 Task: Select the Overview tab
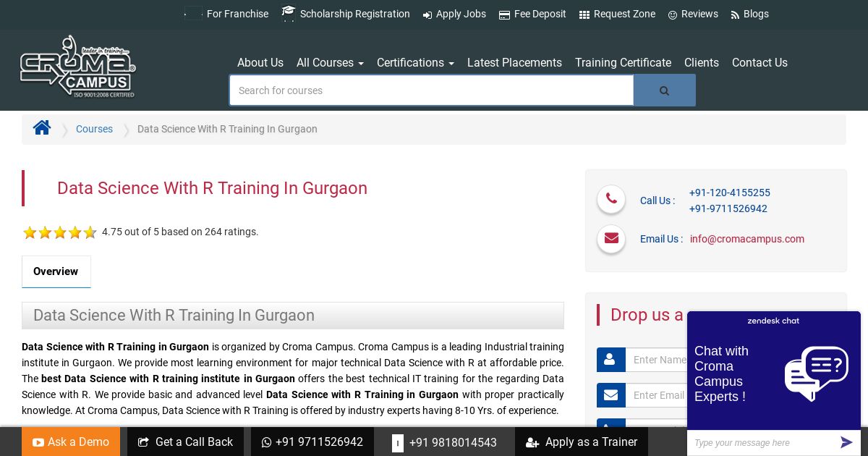pyautogui.click(x=56, y=271)
